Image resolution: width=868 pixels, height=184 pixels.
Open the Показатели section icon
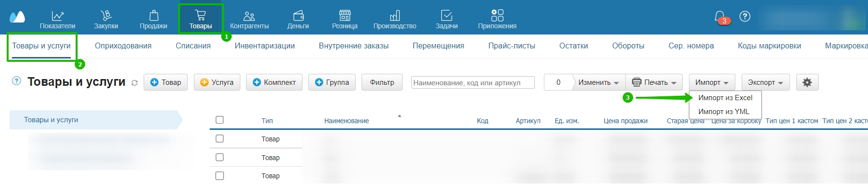[57, 15]
